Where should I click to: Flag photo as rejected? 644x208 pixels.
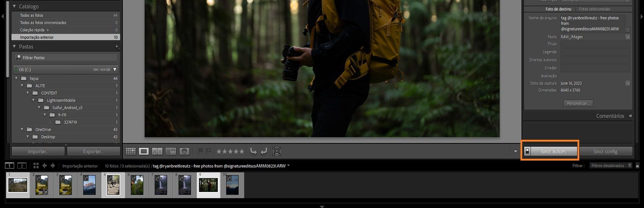pos(208,151)
